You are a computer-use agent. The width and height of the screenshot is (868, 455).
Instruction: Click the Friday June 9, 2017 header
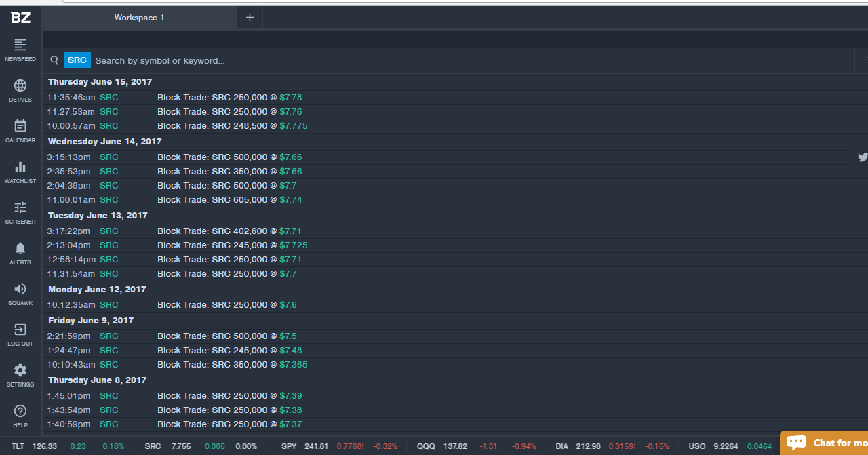[x=91, y=321]
